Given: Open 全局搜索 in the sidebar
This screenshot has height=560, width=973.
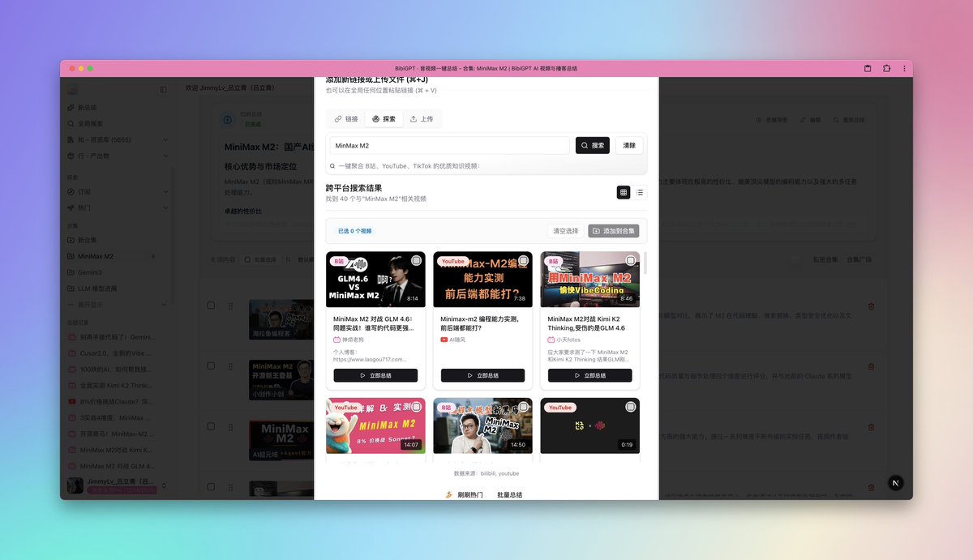Looking at the screenshot, I should point(90,123).
